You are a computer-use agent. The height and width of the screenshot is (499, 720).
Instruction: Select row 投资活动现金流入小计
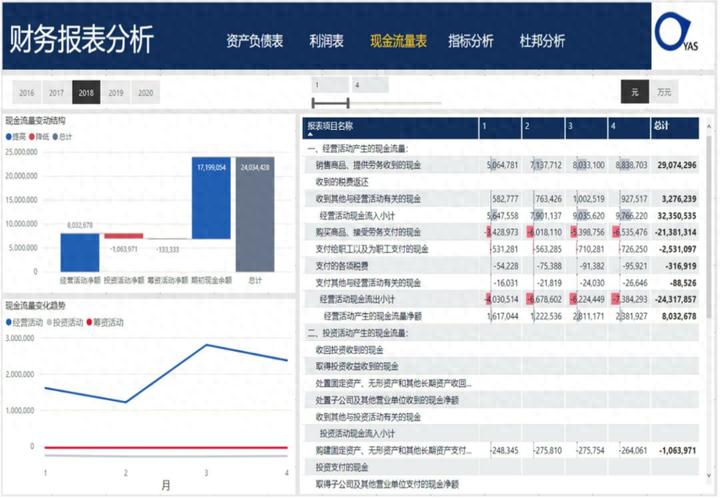501,434
